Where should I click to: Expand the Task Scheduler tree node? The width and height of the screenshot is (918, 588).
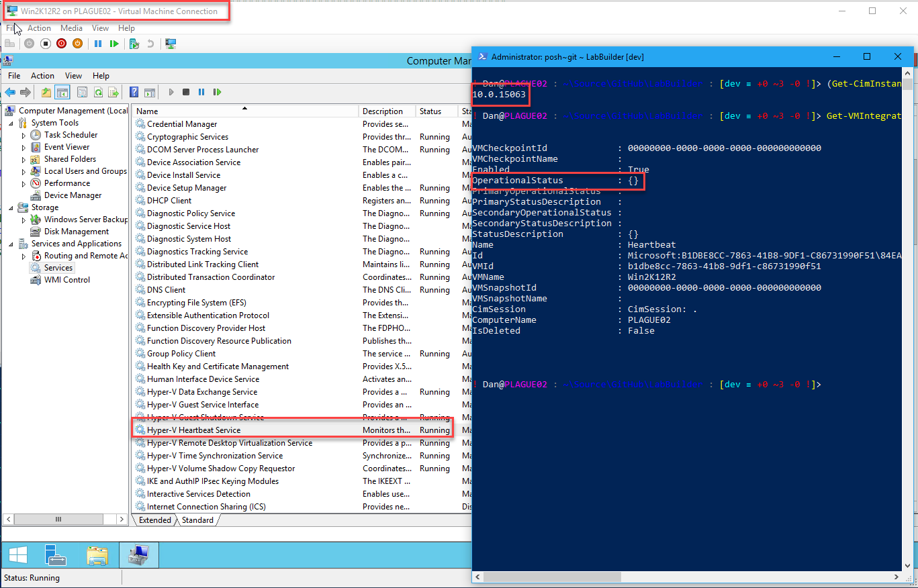tap(24, 135)
